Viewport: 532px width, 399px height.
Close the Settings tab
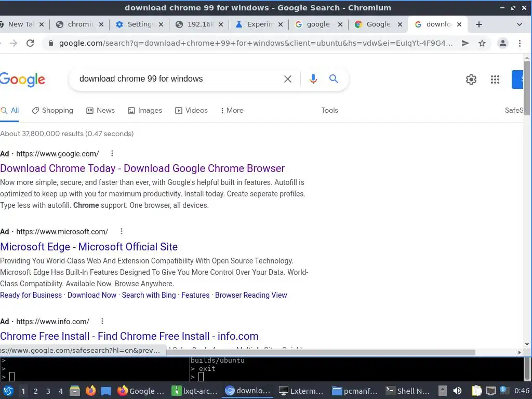coord(161,24)
